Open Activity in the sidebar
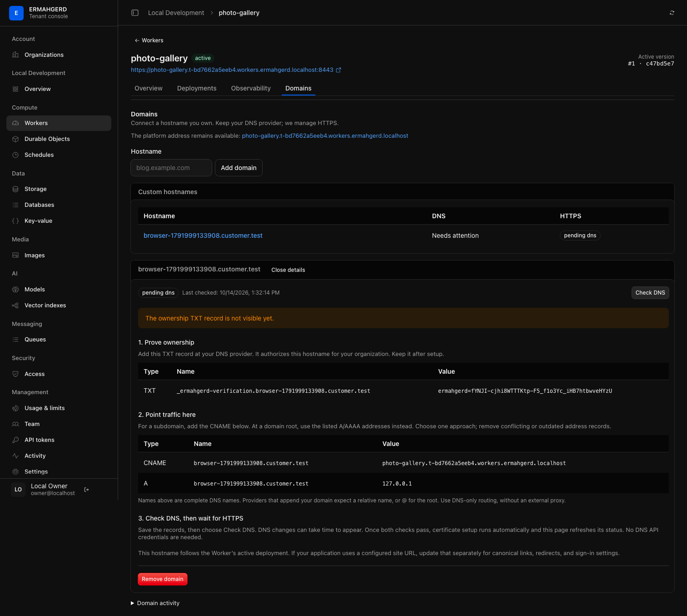 click(59, 456)
